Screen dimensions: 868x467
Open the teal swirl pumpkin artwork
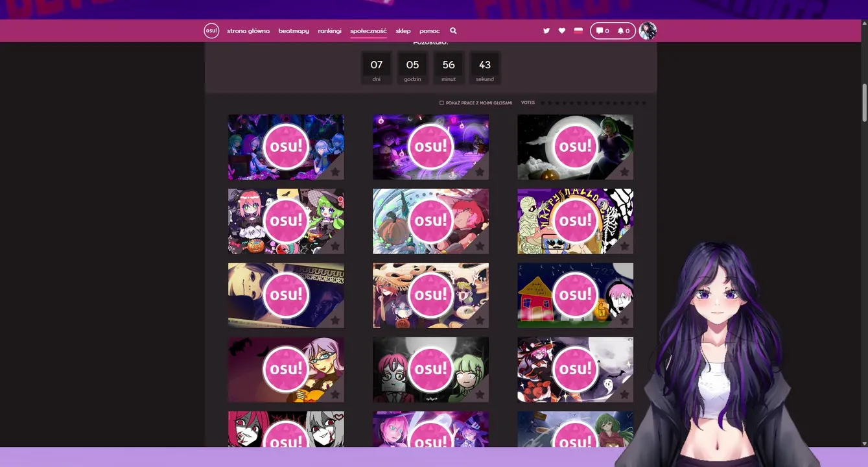(x=430, y=221)
